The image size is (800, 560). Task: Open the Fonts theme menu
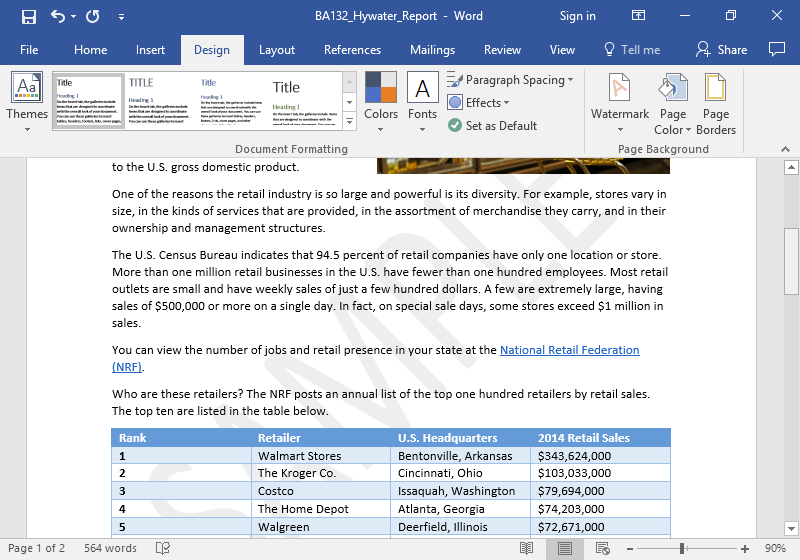point(422,99)
